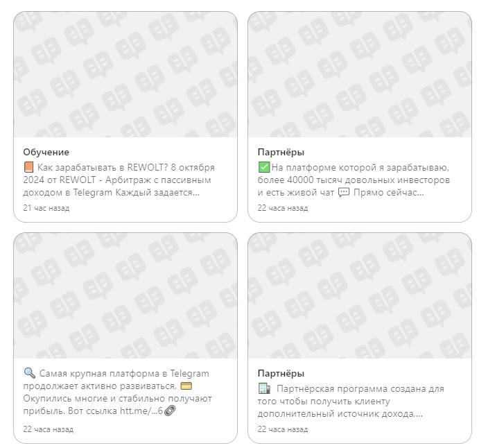Click the office building emoji before 'Партнёрская программа'
This screenshot has width=479, height=448.
[263, 388]
